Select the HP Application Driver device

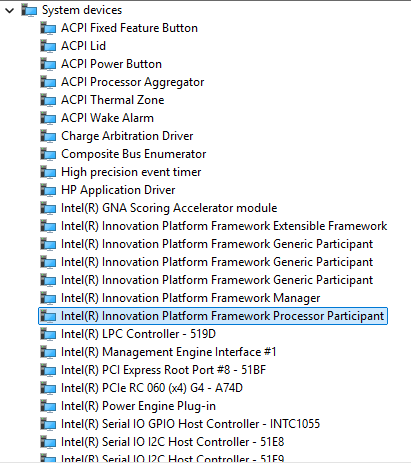(118, 190)
